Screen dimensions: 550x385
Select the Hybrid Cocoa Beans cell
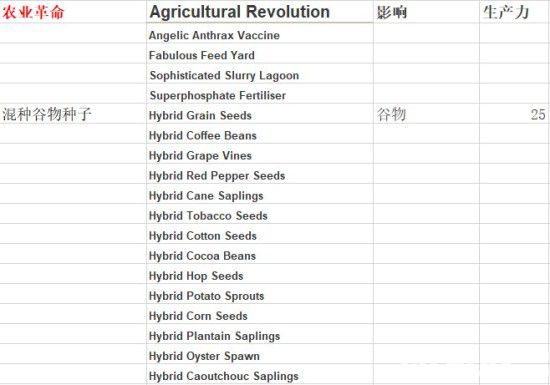[260, 255]
